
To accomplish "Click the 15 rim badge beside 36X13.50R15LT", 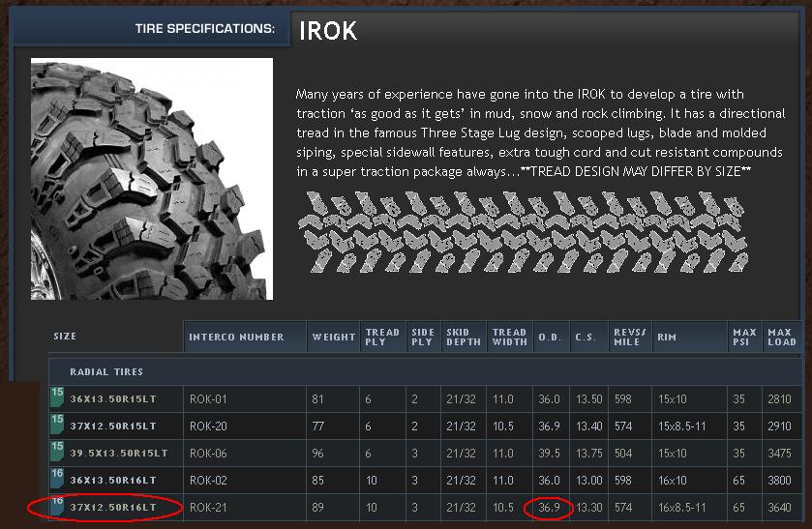I will pos(57,397).
